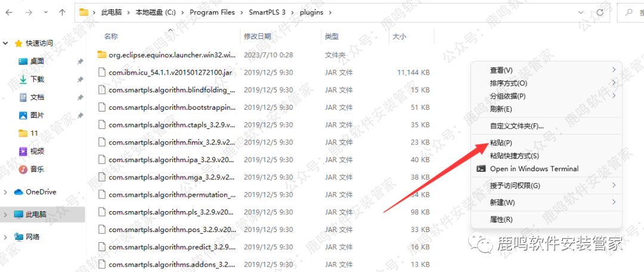Sort by Date modified (修改日期) column
Viewport: 644px width, 272px height.
[258, 36]
